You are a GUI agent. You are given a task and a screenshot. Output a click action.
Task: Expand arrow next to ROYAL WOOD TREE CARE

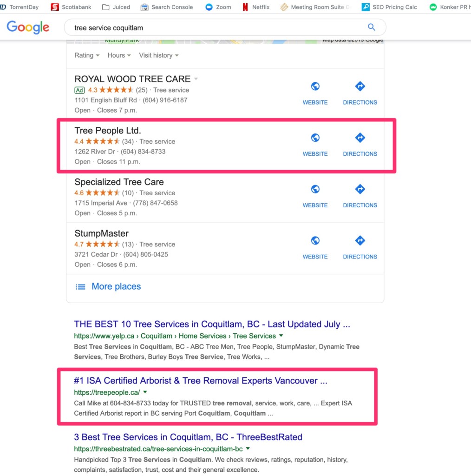tap(196, 79)
